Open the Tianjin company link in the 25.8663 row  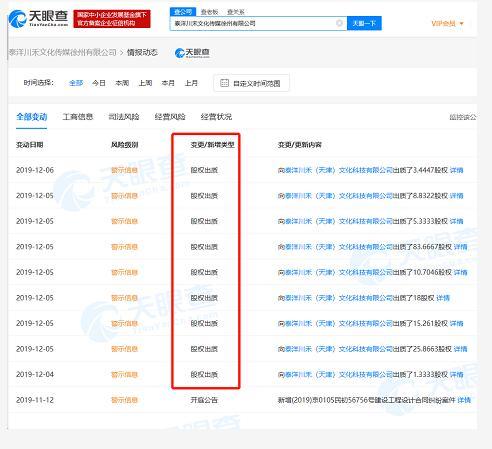(339, 349)
